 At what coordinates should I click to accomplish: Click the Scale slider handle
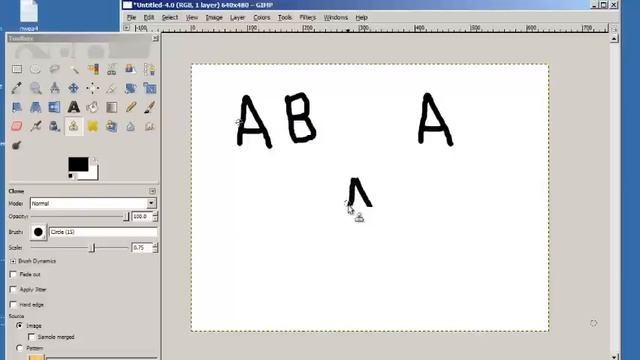(92, 248)
